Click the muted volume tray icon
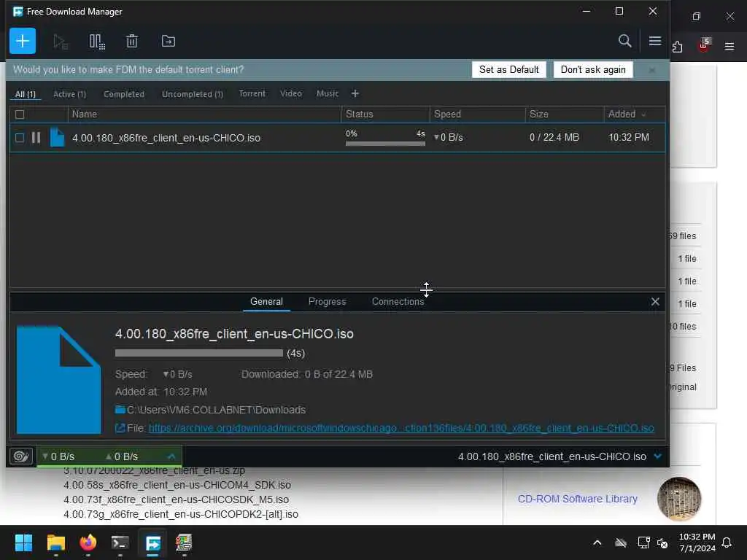Screen dimensions: 747x560 tap(662, 542)
